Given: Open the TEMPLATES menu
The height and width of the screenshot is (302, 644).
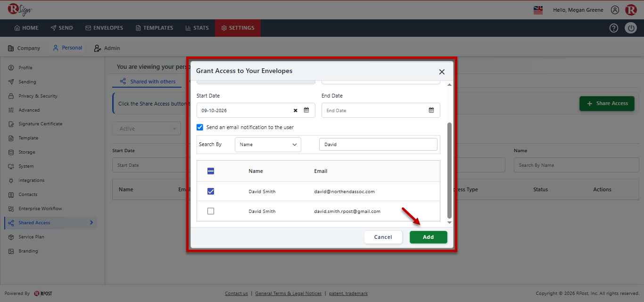Looking at the screenshot, I should (155, 28).
